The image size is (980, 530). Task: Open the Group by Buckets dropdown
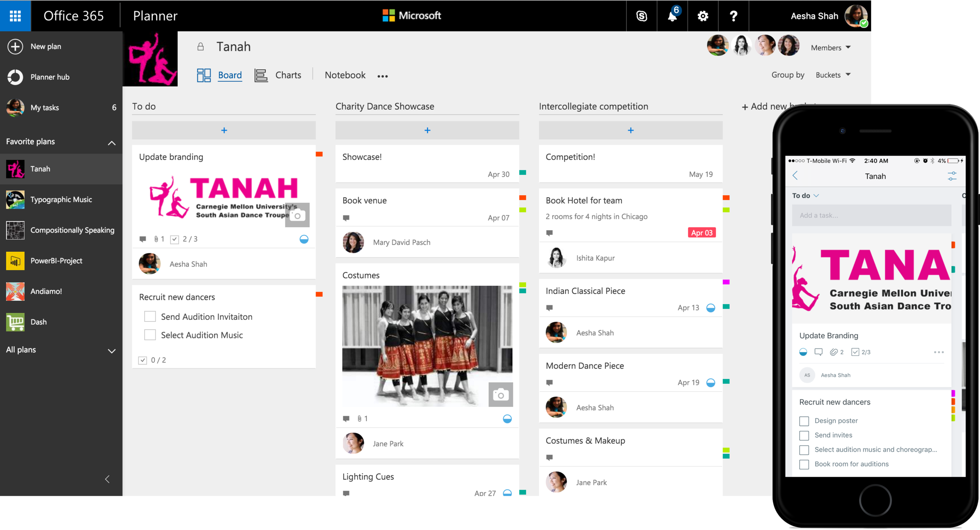[833, 75]
